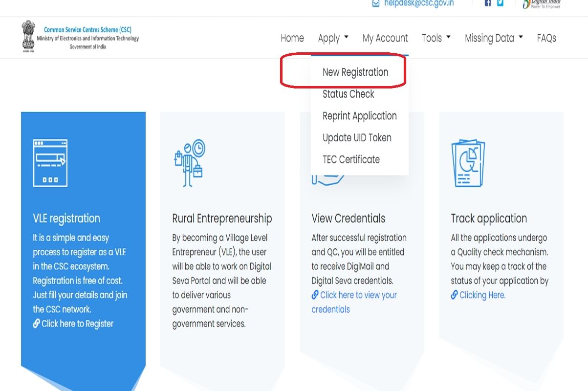Screen dimensions: 588x391
Task: Open the My Account menu item
Action: (385, 38)
